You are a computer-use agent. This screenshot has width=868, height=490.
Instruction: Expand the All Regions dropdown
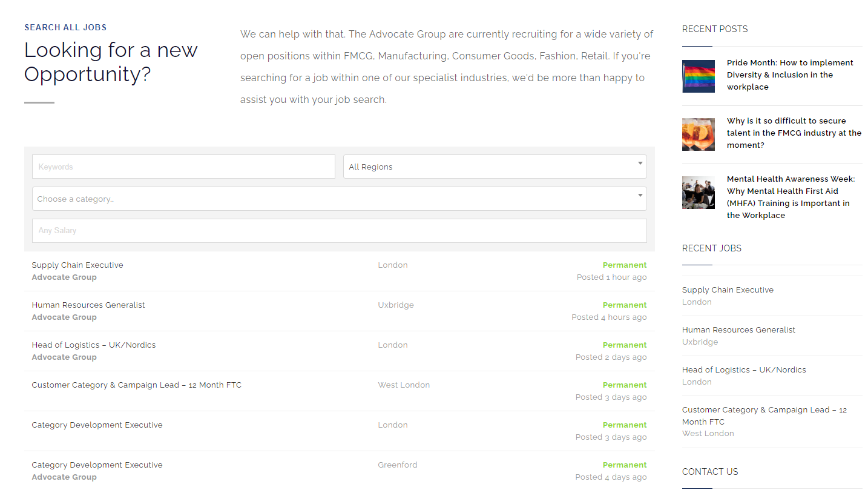[x=490, y=167]
